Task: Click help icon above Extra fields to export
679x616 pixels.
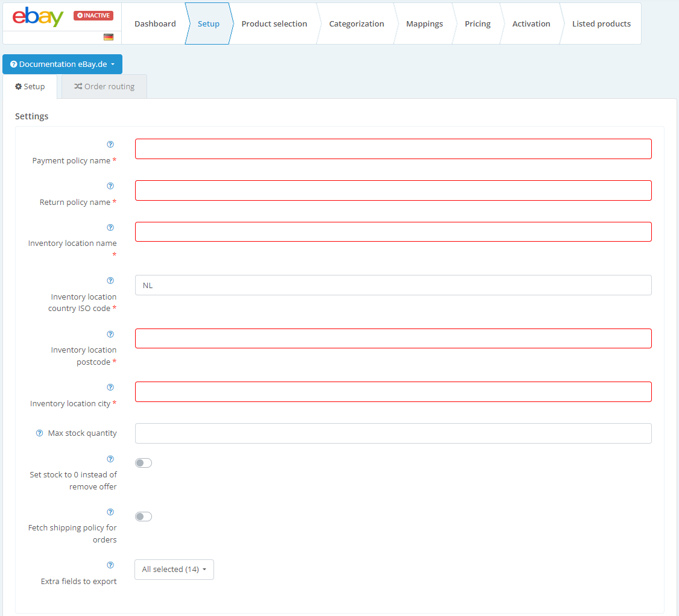Action: [x=110, y=565]
